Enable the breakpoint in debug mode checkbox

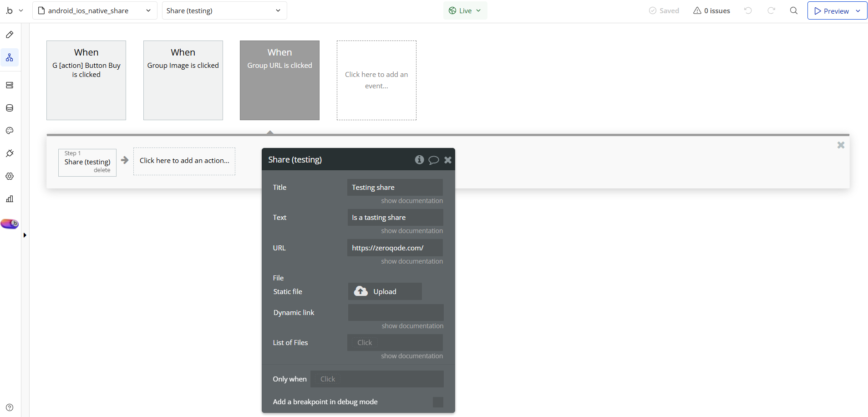click(x=437, y=402)
